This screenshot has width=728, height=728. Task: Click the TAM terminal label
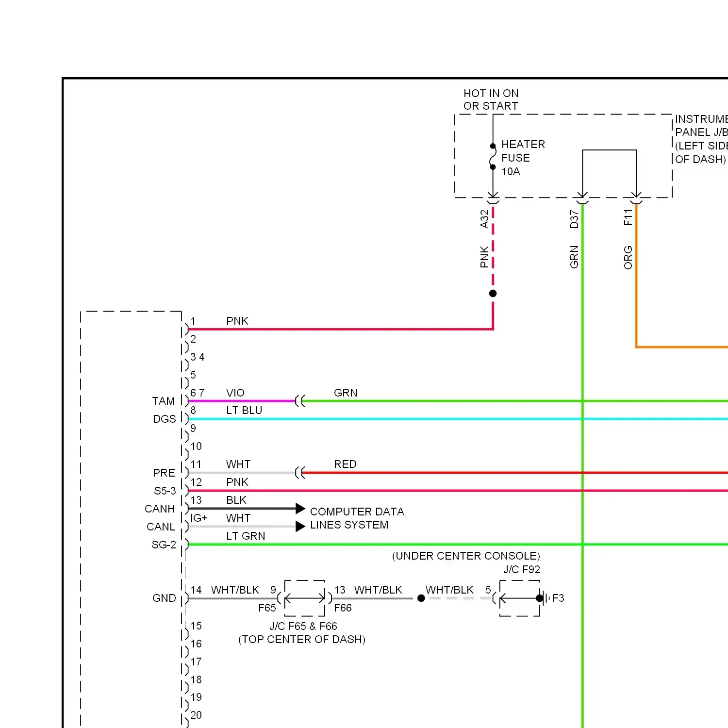tap(164, 401)
